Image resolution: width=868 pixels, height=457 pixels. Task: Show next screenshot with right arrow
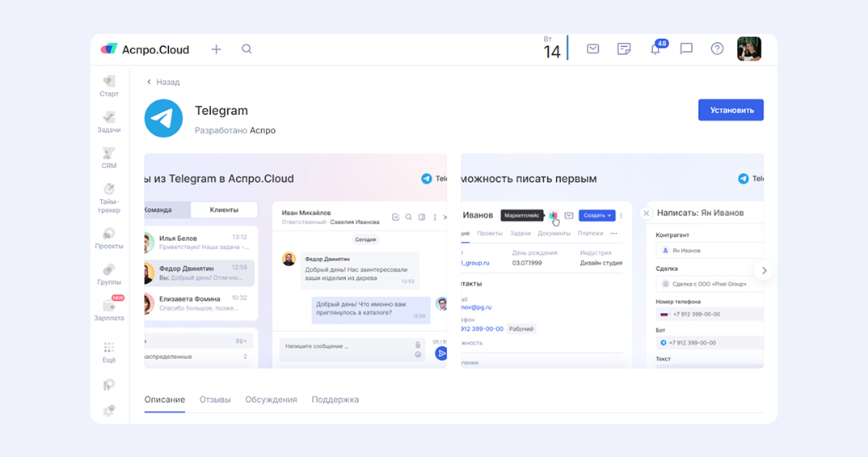click(764, 270)
